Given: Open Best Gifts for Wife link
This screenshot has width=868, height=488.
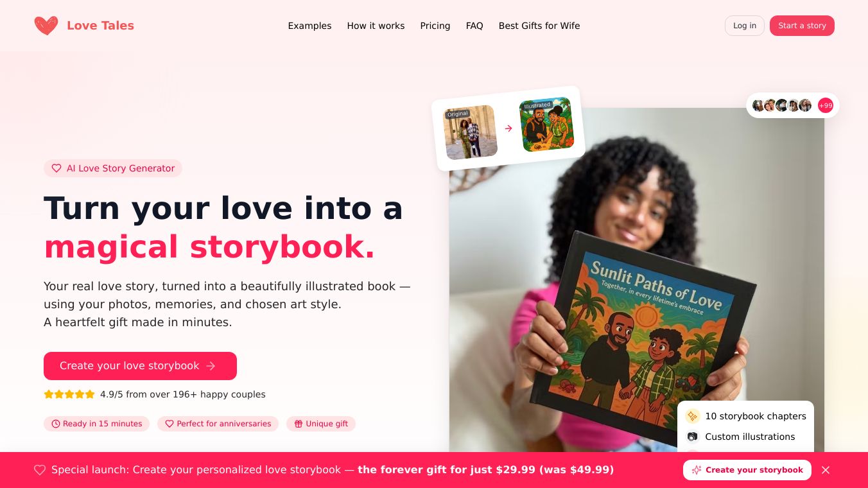Looking at the screenshot, I should [x=539, y=26].
